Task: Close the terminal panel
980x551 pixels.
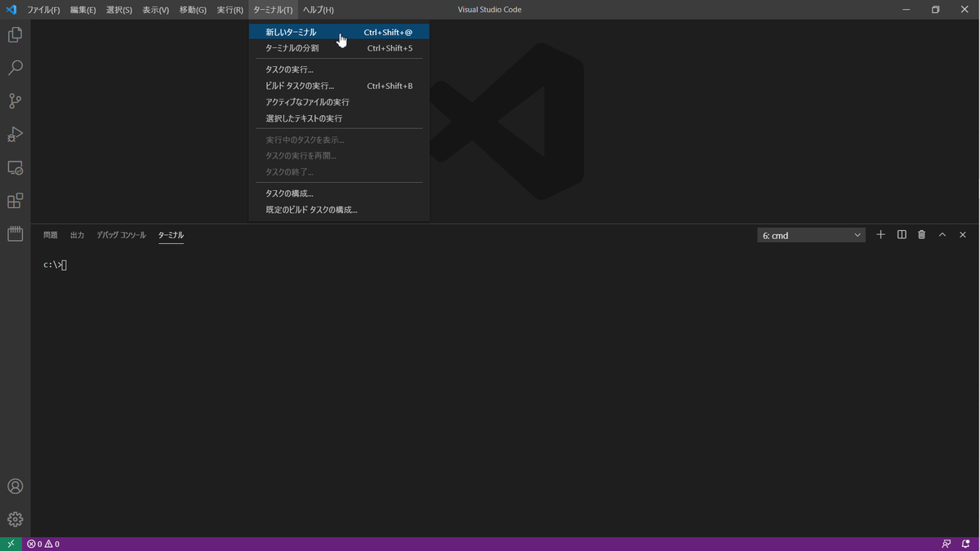Action: (963, 235)
